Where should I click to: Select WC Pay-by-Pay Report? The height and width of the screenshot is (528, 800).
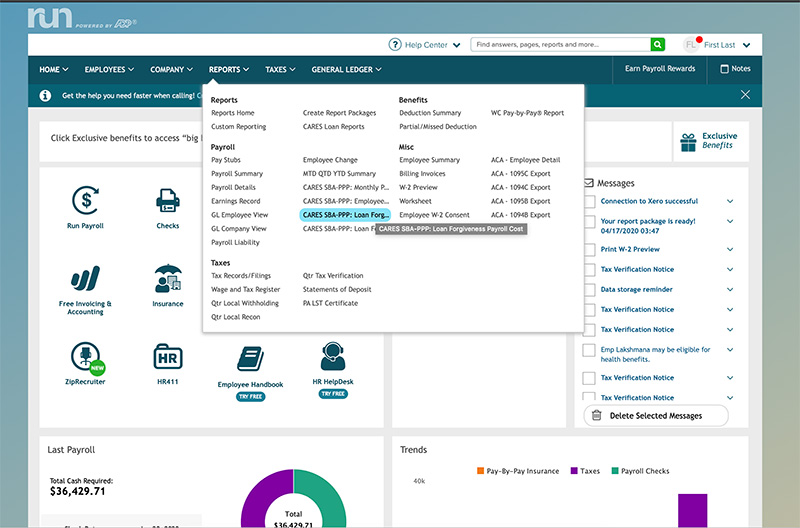tap(528, 113)
